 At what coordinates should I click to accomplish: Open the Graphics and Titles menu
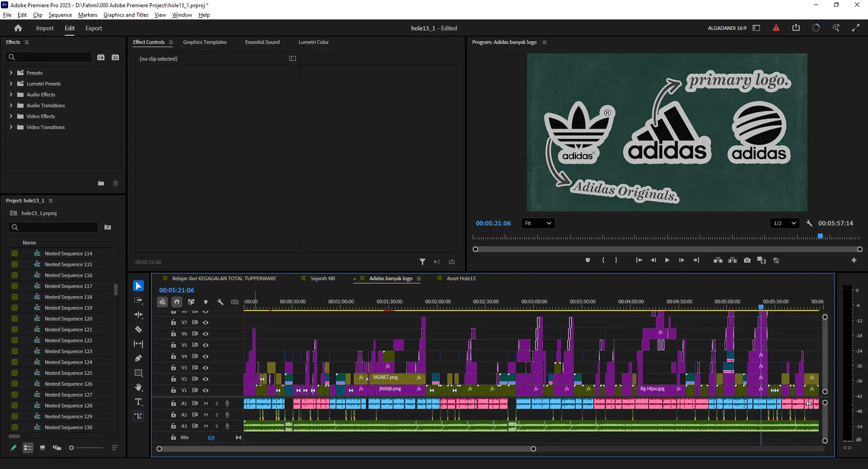(x=126, y=15)
